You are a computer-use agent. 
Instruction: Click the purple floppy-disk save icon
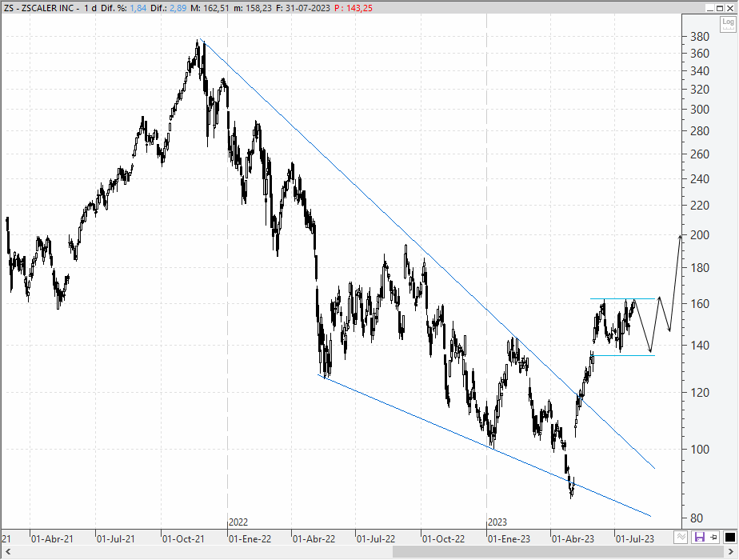pyautogui.click(x=699, y=537)
